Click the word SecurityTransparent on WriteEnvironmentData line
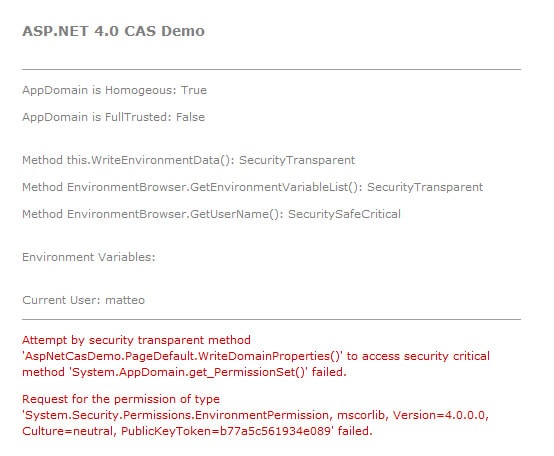This screenshot has height=456, width=554. click(x=297, y=160)
